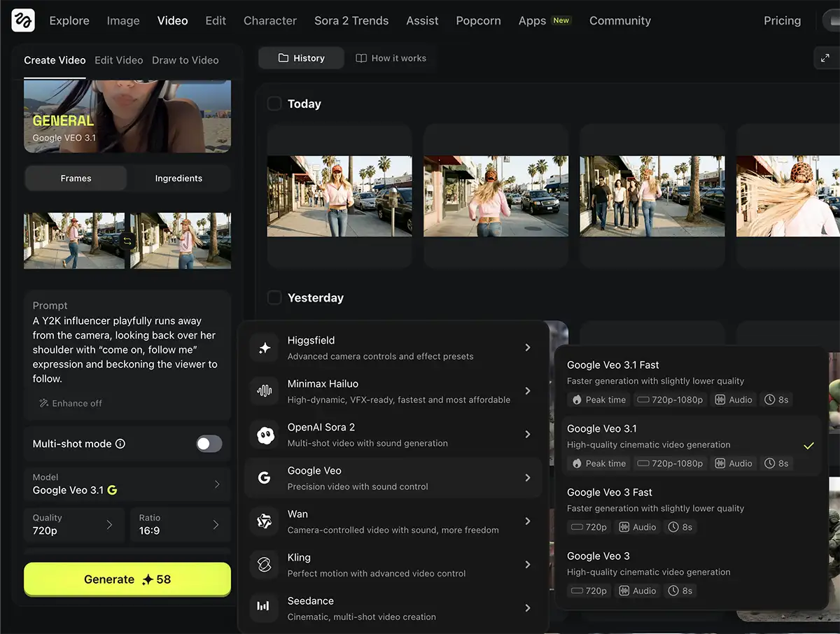Screen dimensions: 840x634
Task: Click the expand fullscreen icon in History panel
Action: coord(824,58)
